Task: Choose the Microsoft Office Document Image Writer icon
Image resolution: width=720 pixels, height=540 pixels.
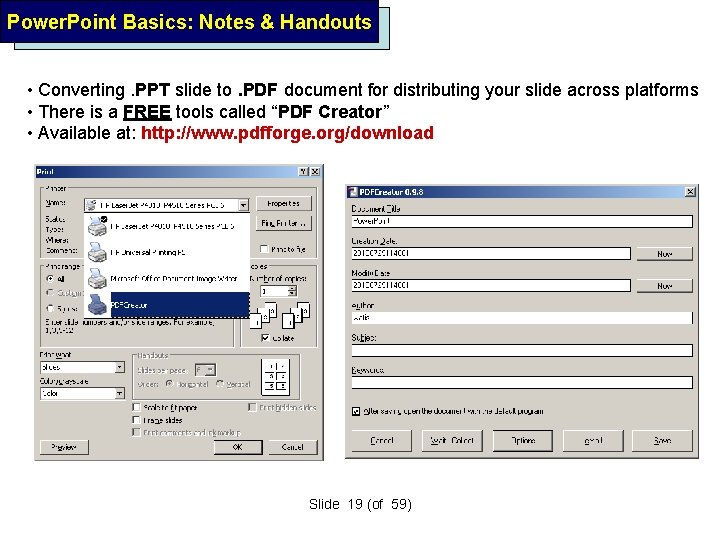Action: coord(97,278)
